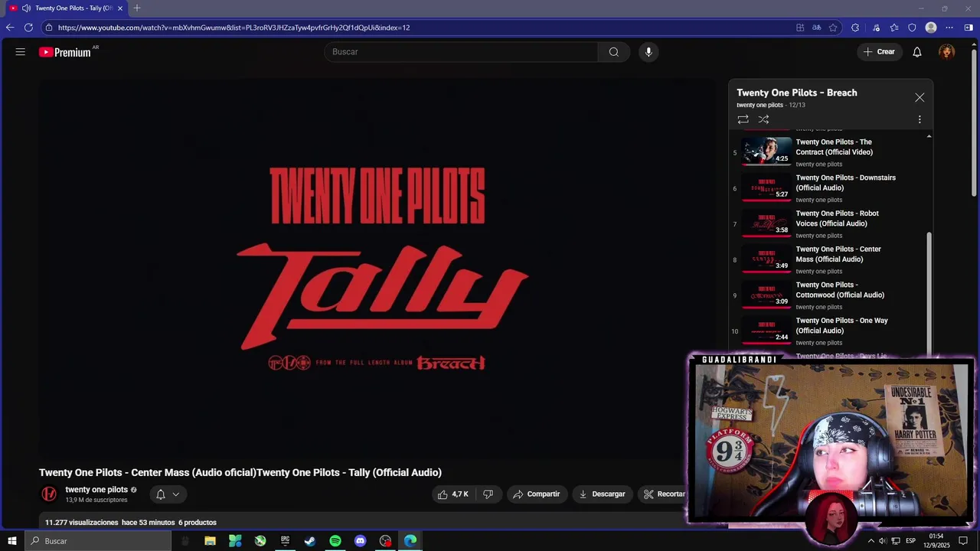
Task: Open Steam from taskbar
Action: pyautogui.click(x=310, y=541)
